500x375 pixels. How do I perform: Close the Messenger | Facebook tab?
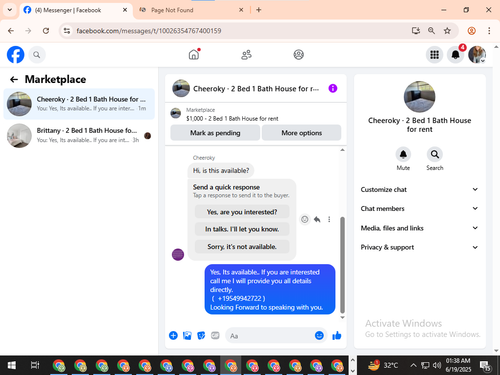coord(125,10)
